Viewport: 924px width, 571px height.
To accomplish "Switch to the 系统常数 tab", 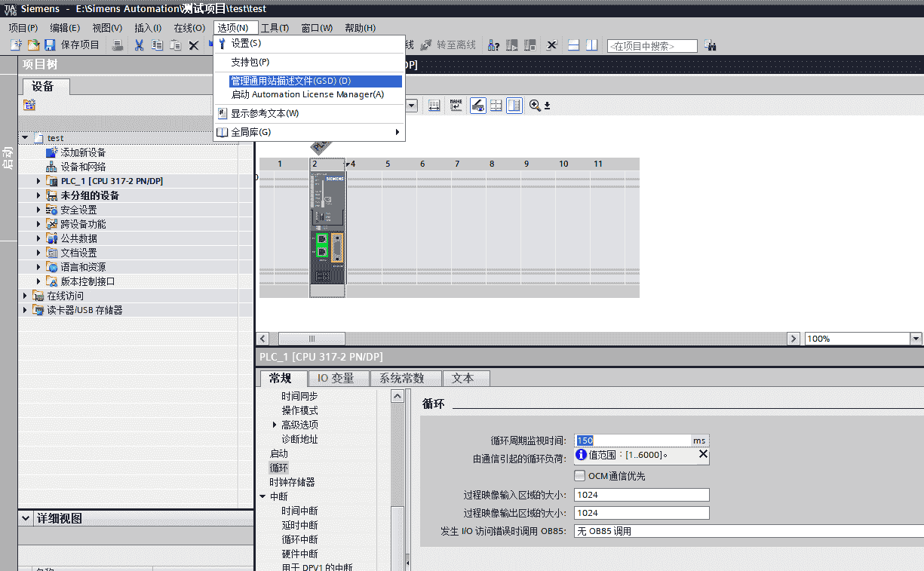I will coord(401,379).
